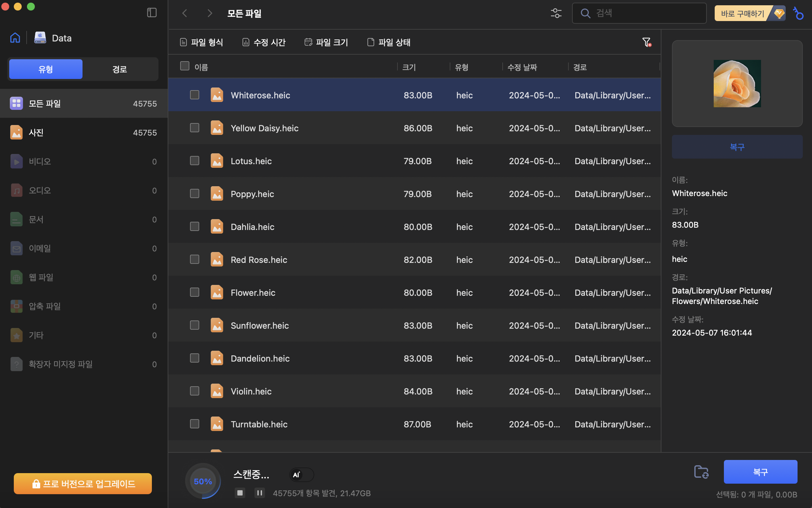Viewport: 812px width, 508px height.
Task: Click the funnel filter icon
Action: point(647,42)
